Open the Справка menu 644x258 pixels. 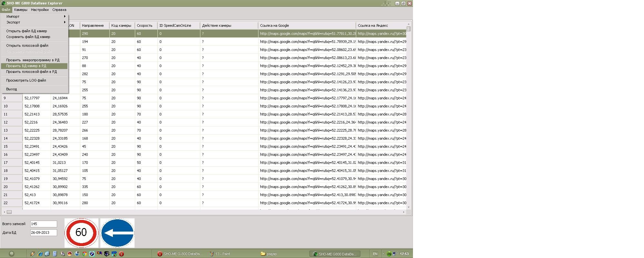tap(59, 10)
